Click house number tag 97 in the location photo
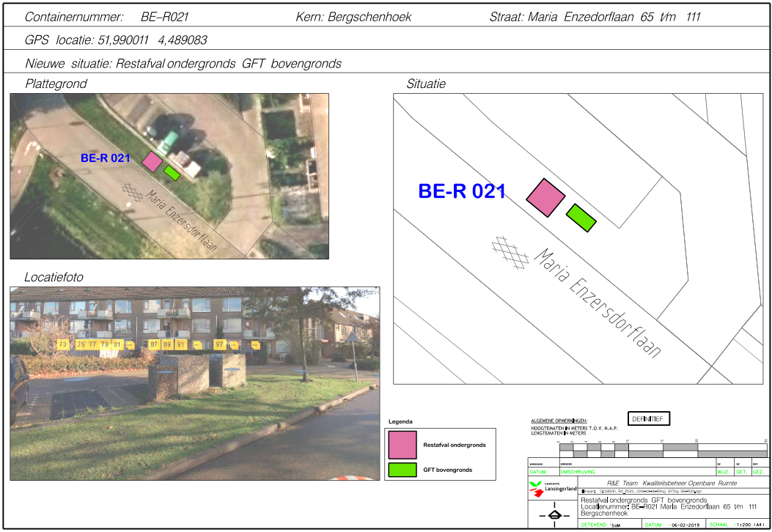This screenshot has height=532, width=772. [x=219, y=344]
